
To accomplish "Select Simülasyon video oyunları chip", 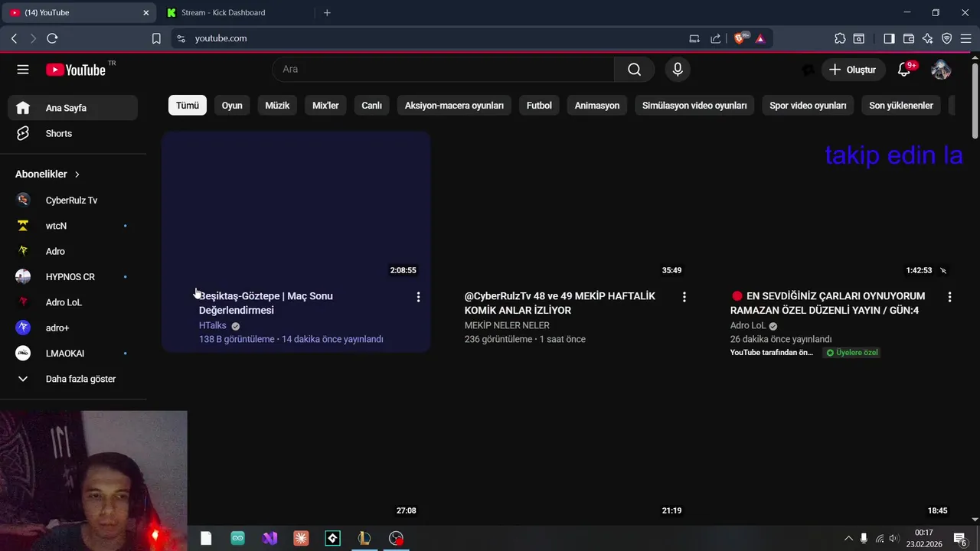I will 694,106.
